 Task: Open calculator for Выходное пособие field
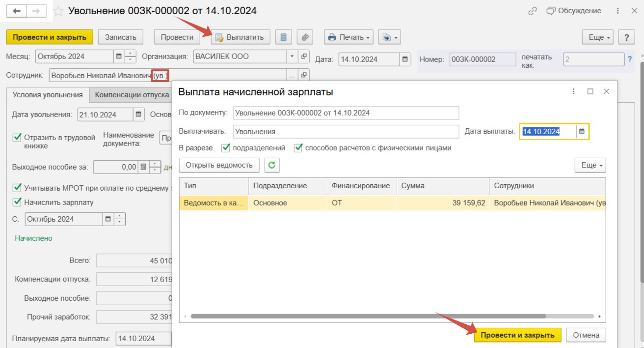143,167
